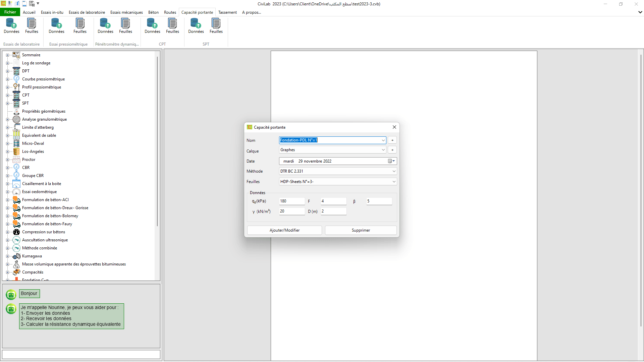
Task: Click the Proctor icon
Action: pos(16,160)
